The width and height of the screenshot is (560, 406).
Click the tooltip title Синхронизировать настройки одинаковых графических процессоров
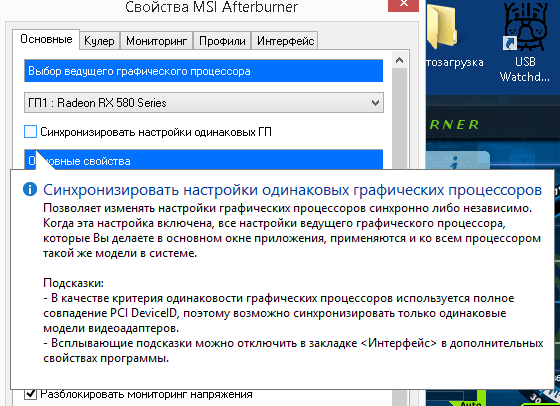(292, 190)
